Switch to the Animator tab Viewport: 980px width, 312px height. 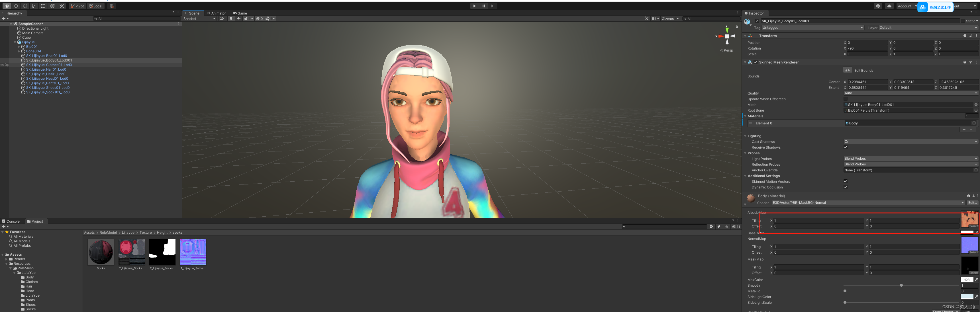(217, 13)
